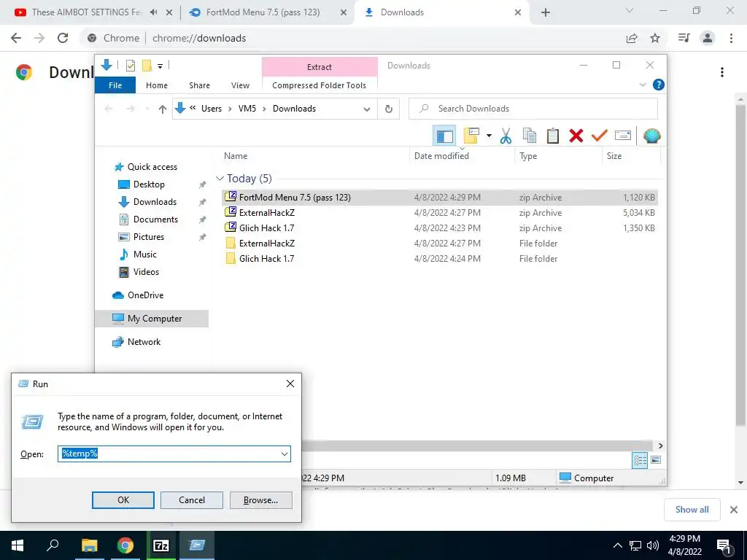Click the globe shell icon in Explorer toolbar
Screen dimensions: 747x560
click(651, 136)
